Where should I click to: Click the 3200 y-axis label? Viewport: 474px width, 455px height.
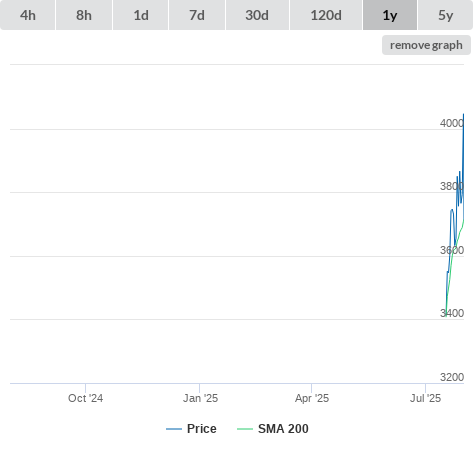coord(452,377)
